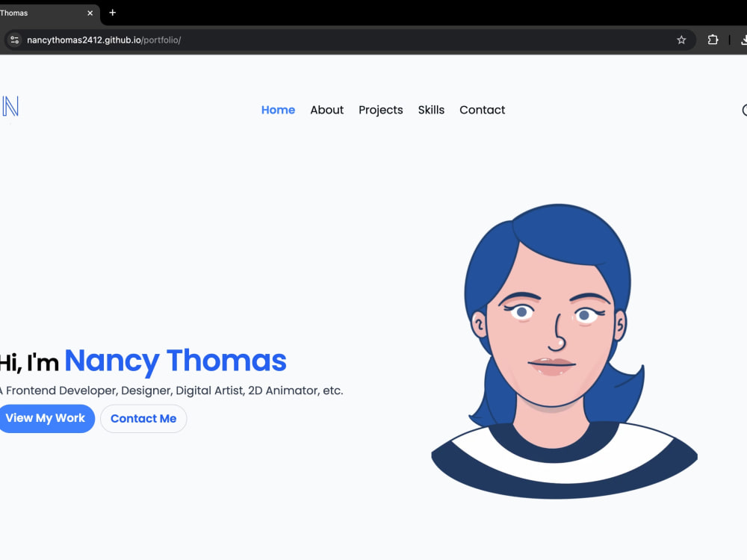Click the Nancy Thomas avatar illustration
747x560 pixels.
[564, 352]
